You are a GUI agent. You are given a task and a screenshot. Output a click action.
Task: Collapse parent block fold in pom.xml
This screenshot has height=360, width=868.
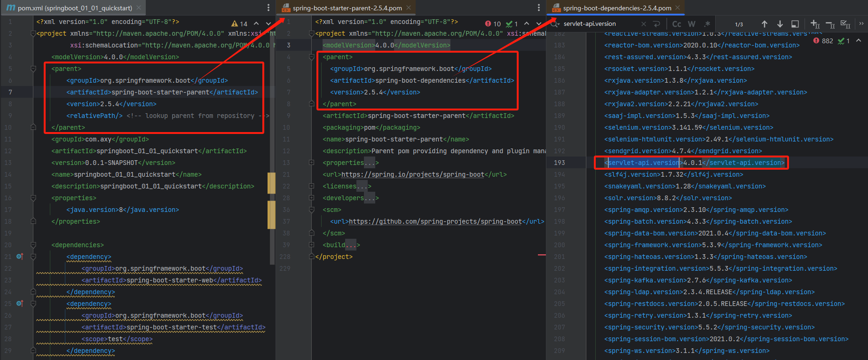click(33, 69)
